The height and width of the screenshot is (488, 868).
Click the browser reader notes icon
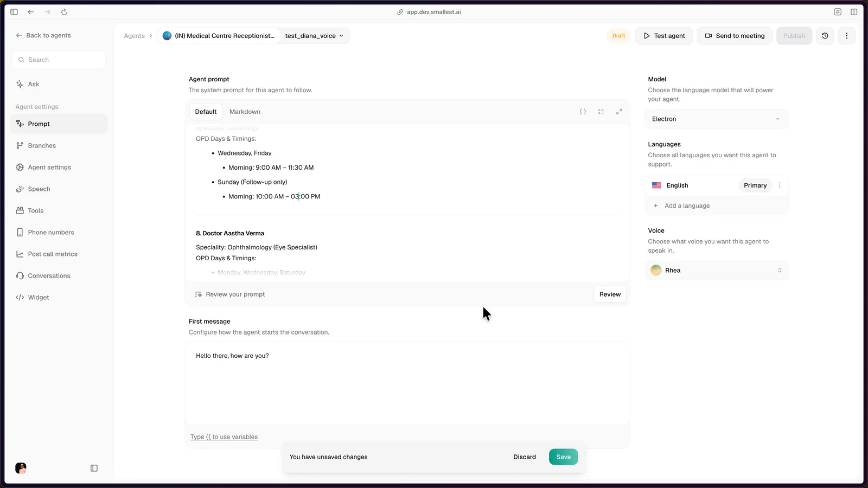(x=838, y=12)
